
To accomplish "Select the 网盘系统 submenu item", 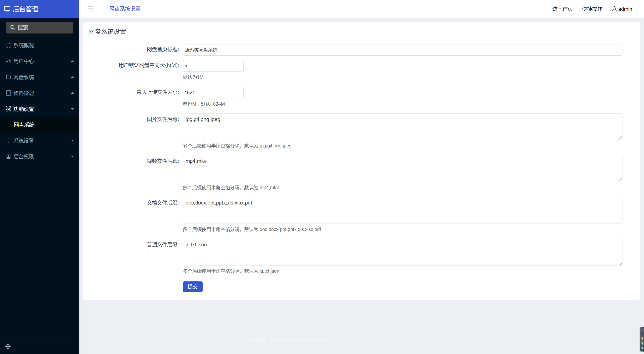I will point(24,125).
